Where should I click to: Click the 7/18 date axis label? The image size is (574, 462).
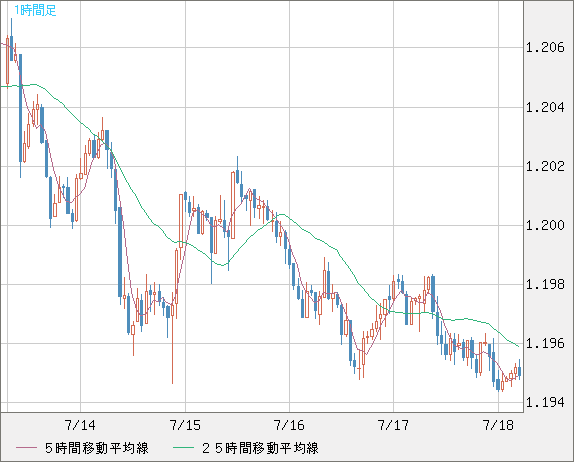498,425
